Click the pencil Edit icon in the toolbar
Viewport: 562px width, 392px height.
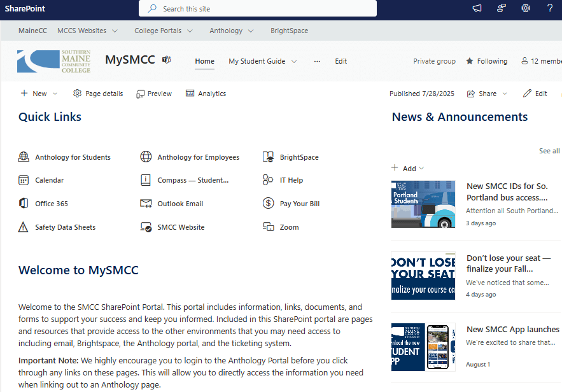tap(527, 94)
